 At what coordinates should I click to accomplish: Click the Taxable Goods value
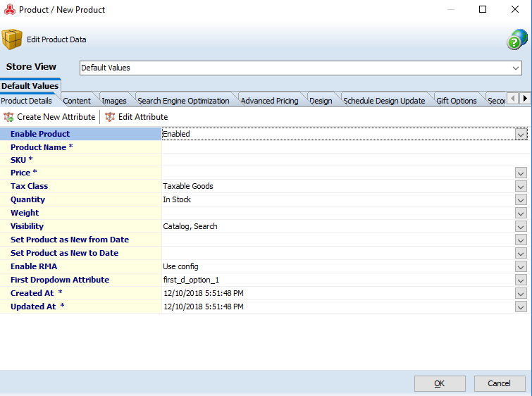[x=188, y=186]
